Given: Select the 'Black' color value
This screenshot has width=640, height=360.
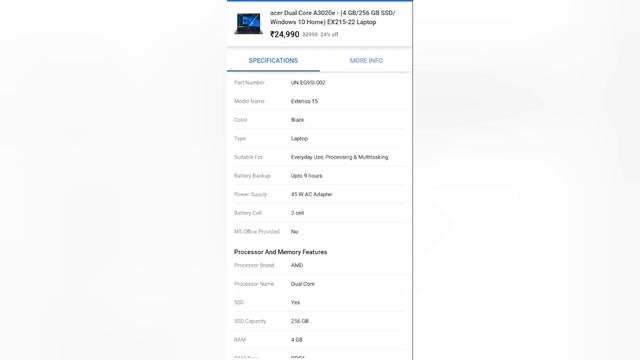Looking at the screenshot, I should tap(297, 120).
